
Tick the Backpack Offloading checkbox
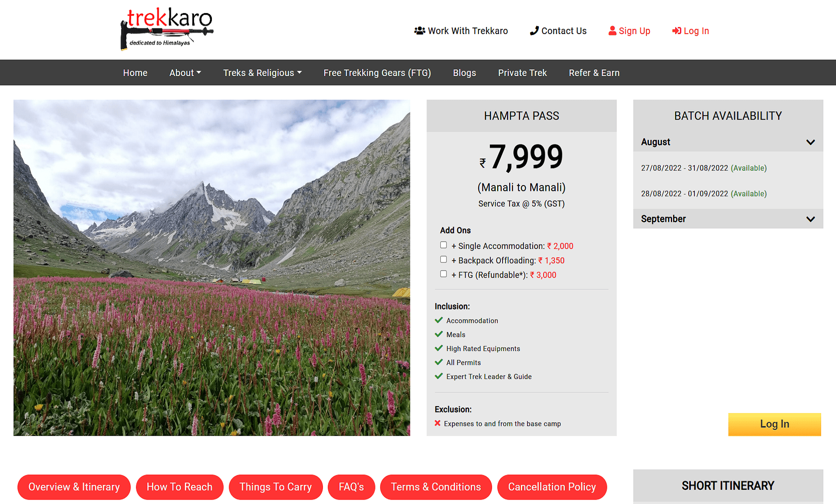pyautogui.click(x=444, y=259)
